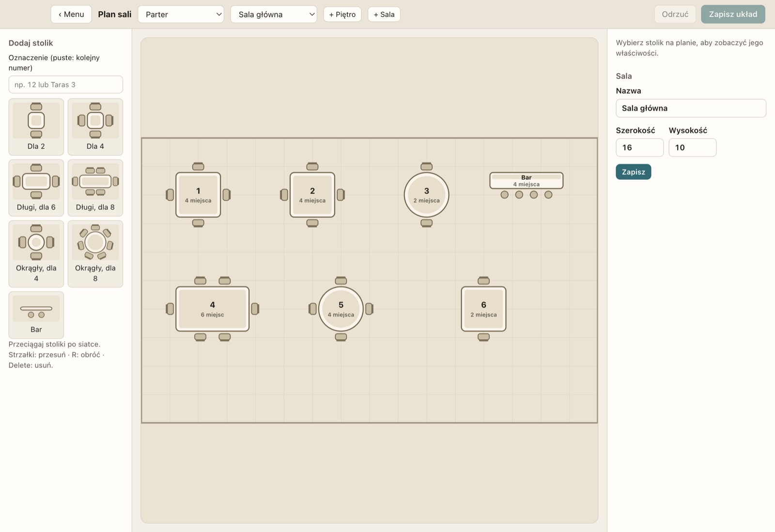Click the Odrzuć button
This screenshot has width=775, height=532.
coord(675,15)
